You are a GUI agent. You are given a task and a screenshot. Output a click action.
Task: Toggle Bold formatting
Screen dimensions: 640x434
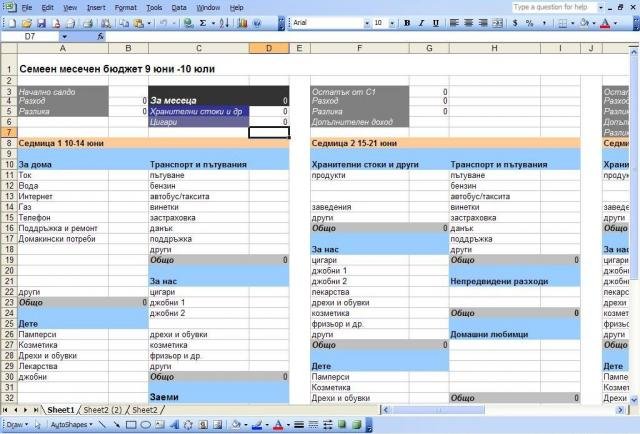[x=407, y=22]
